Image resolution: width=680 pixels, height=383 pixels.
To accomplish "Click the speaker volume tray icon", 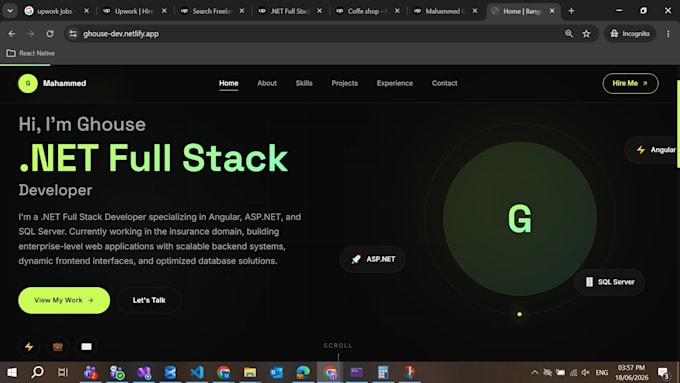I will tap(586, 373).
